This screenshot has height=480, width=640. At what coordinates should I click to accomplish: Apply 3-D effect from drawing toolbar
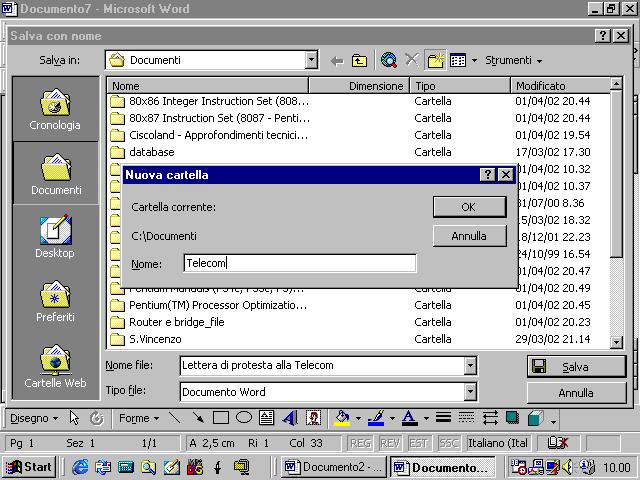535,418
